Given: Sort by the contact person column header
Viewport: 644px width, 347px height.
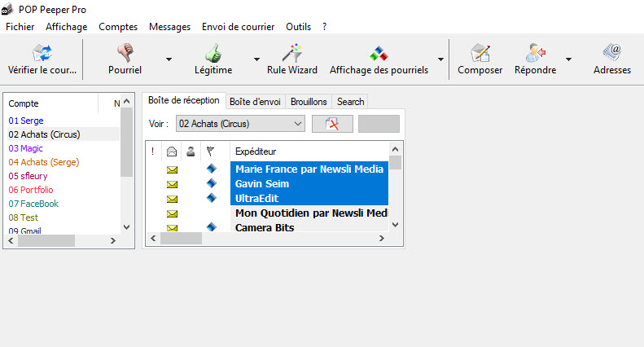Looking at the screenshot, I should 191,152.
